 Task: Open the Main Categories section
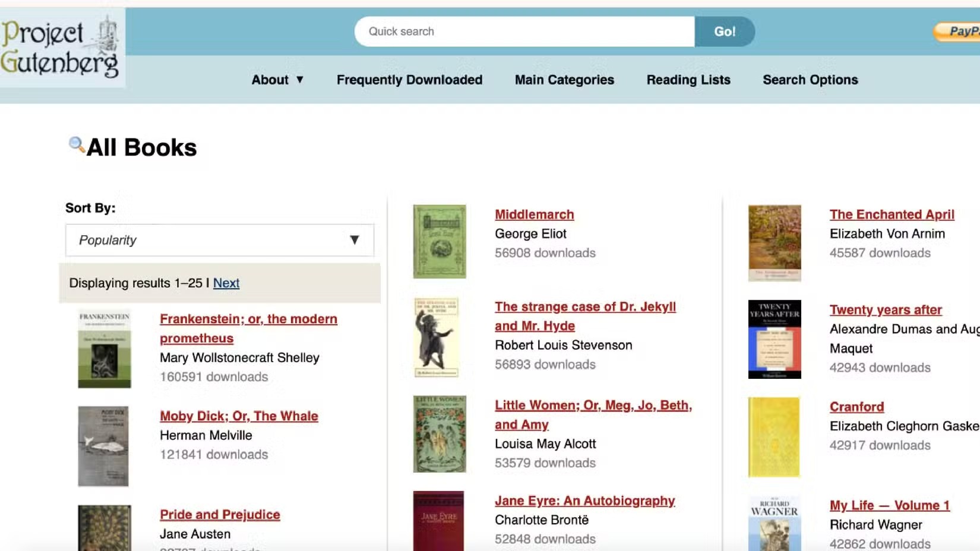(x=564, y=80)
